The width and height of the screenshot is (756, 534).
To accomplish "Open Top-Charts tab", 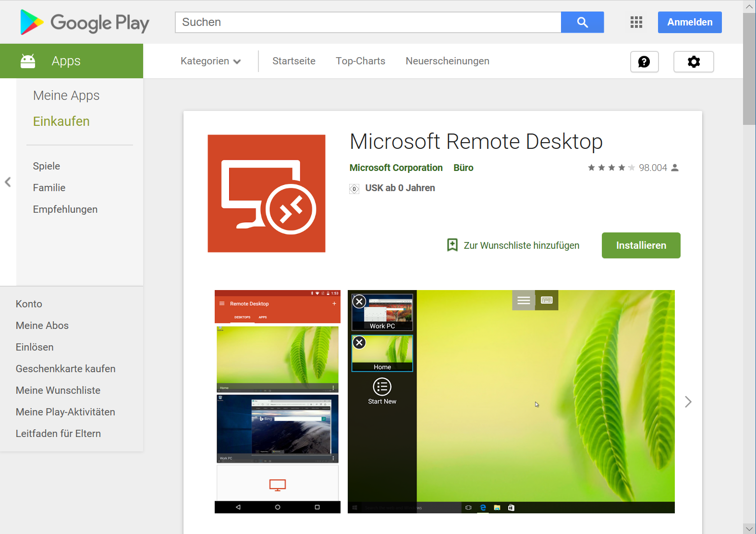I will coord(361,61).
